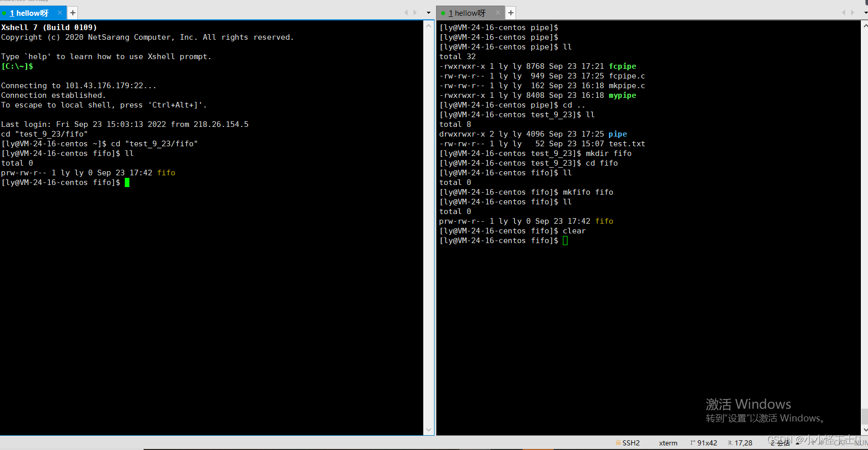Click the 'xterm' terminal type label
The height and width of the screenshot is (450, 868).
coord(668,443)
